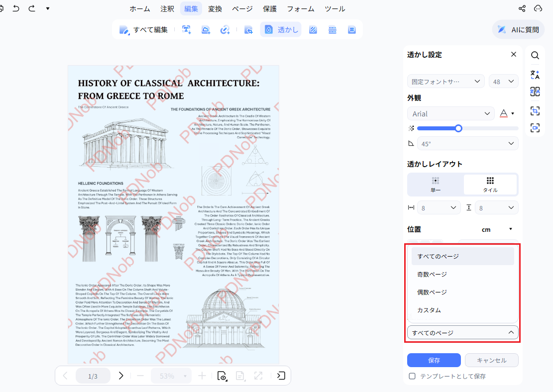Image resolution: width=553 pixels, height=392 pixels.
Task: Open the Arial font dropdown
Action: tap(451, 113)
